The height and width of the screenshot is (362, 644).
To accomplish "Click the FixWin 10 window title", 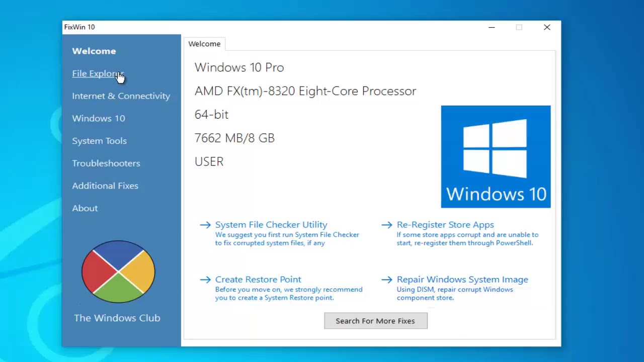I will click(x=79, y=27).
